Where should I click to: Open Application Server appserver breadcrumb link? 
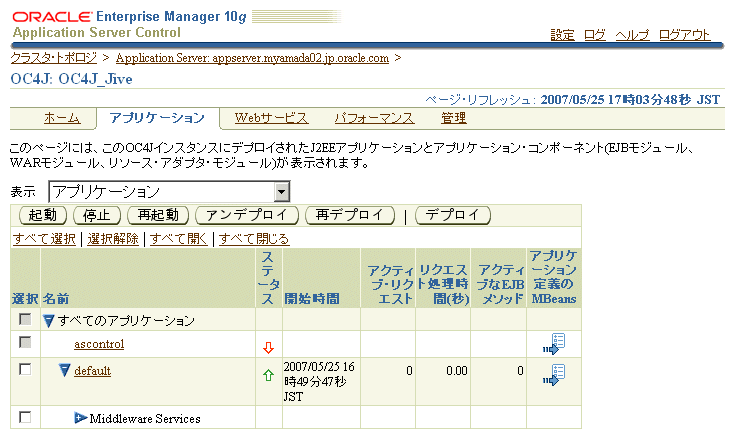pos(252,58)
